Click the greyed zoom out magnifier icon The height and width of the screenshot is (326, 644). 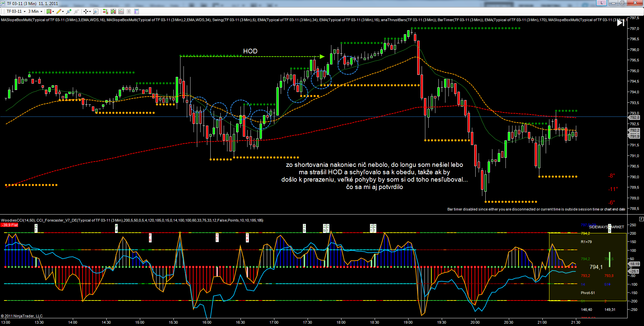tap(76, 11)
